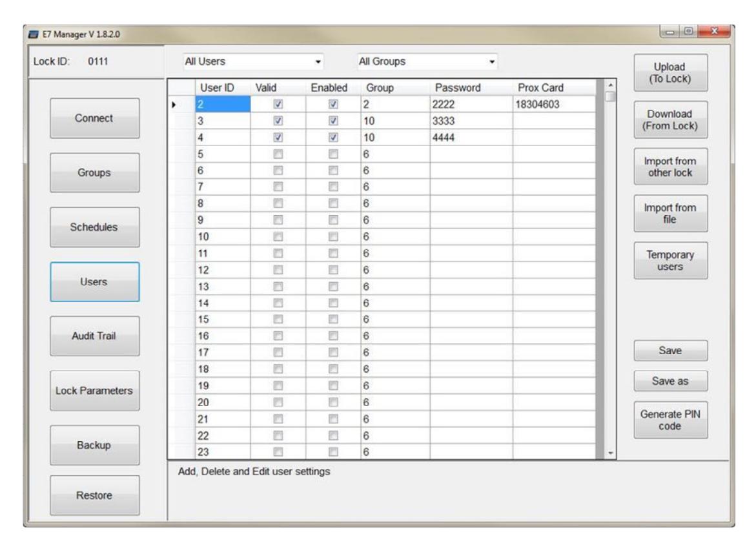Check Enabled for user 18
This screenshot has width=756, height=545.
point(333,369)
